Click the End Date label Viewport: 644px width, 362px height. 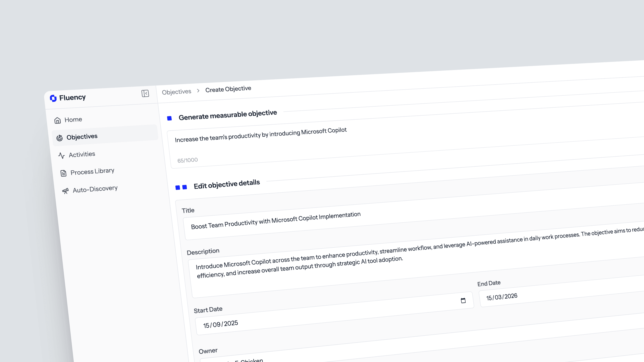[489, 283]
